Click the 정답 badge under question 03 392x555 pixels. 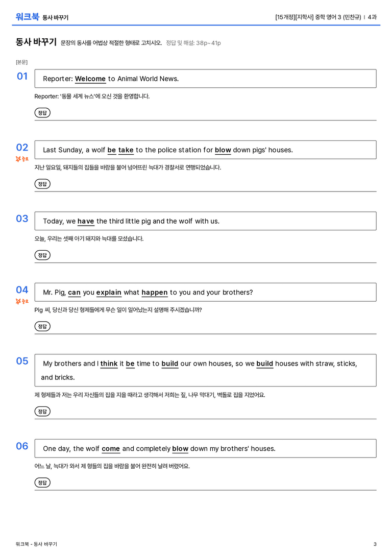pos(42,255)
